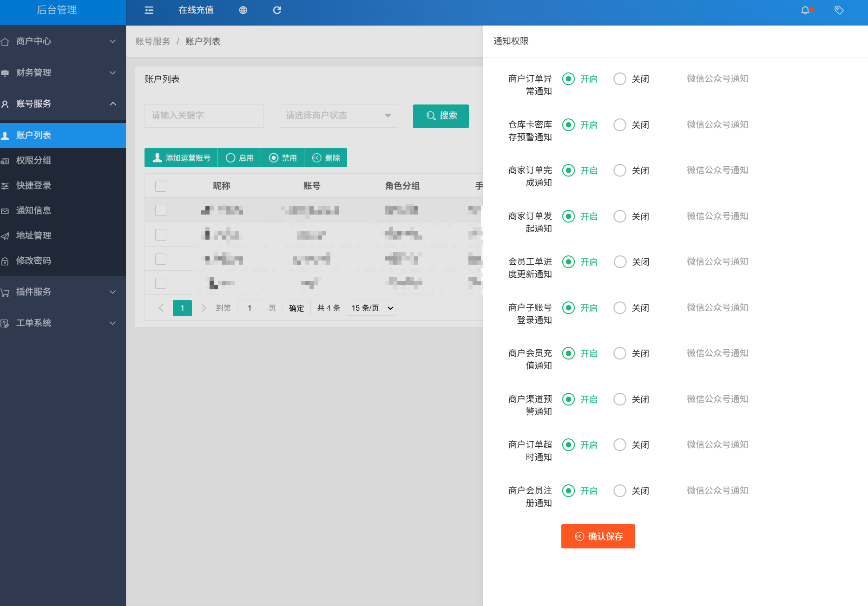The image size is (868, 606).
Task: Click the sidebar collapse menu icon
Action: click(x=149, y=10)
